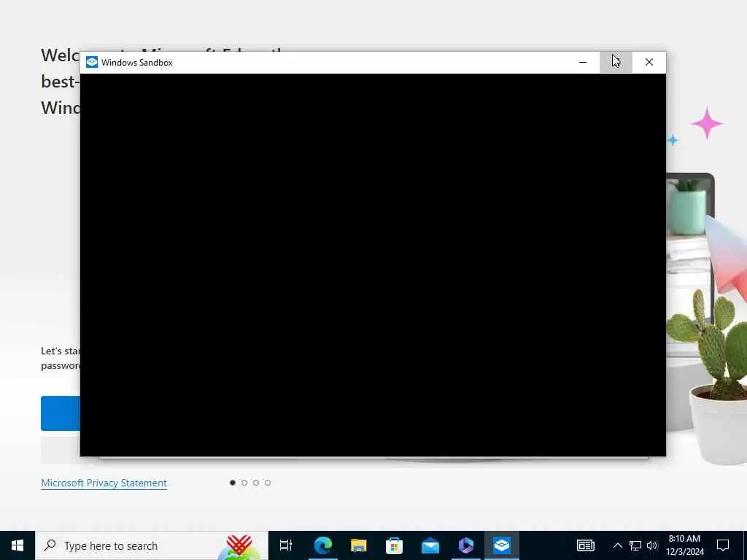Open Task View from the taskbar
The width and height of the screenshot is (747, 560).
coord(286,545)
